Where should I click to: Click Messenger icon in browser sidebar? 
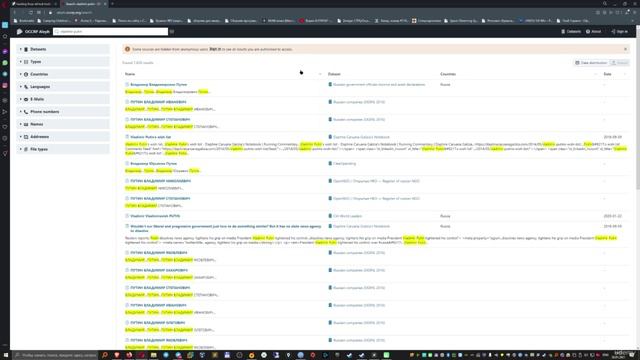click(x=5, y=52)
